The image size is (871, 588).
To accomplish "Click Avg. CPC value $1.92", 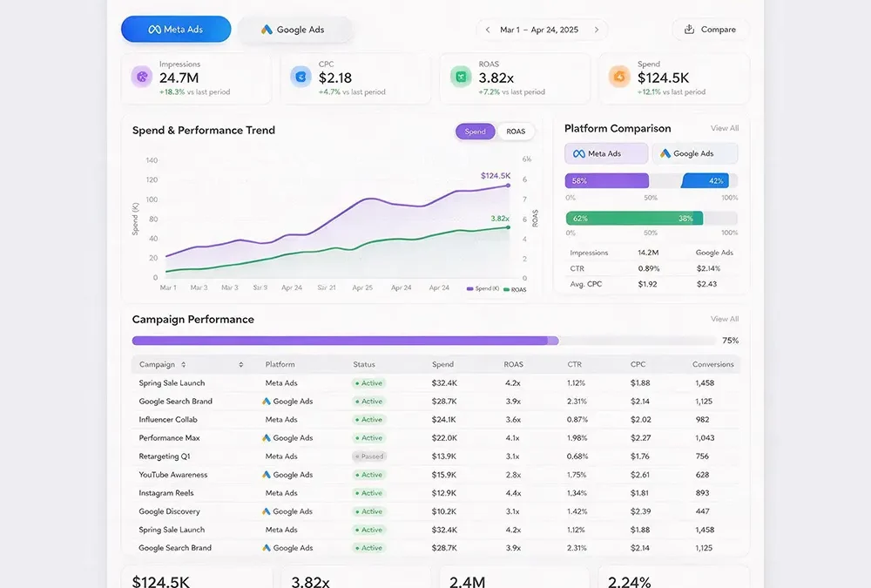I will pyautogui.click(x=647, y=284).
